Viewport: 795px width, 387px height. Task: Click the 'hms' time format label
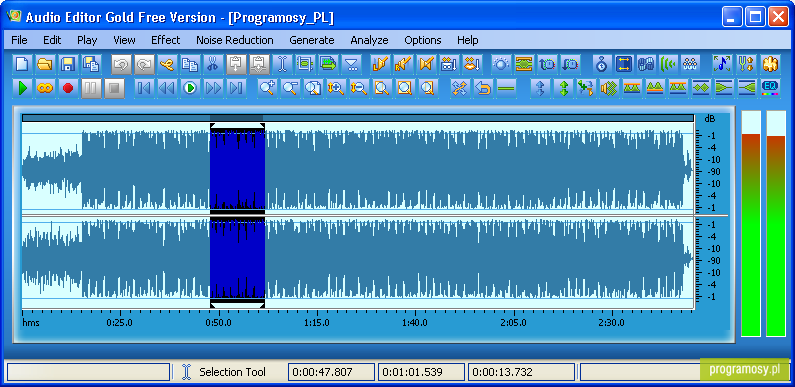point(31,323)
